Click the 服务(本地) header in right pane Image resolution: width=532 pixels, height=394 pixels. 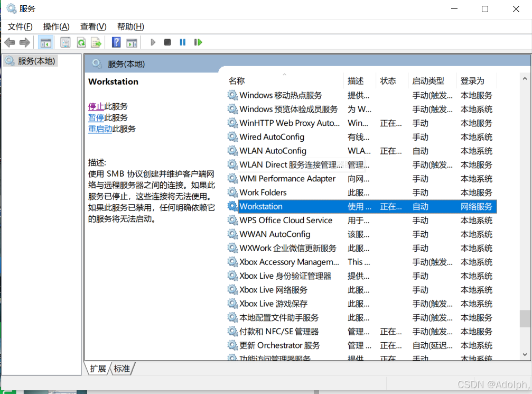pyautogui.click(x=126, y=64)
